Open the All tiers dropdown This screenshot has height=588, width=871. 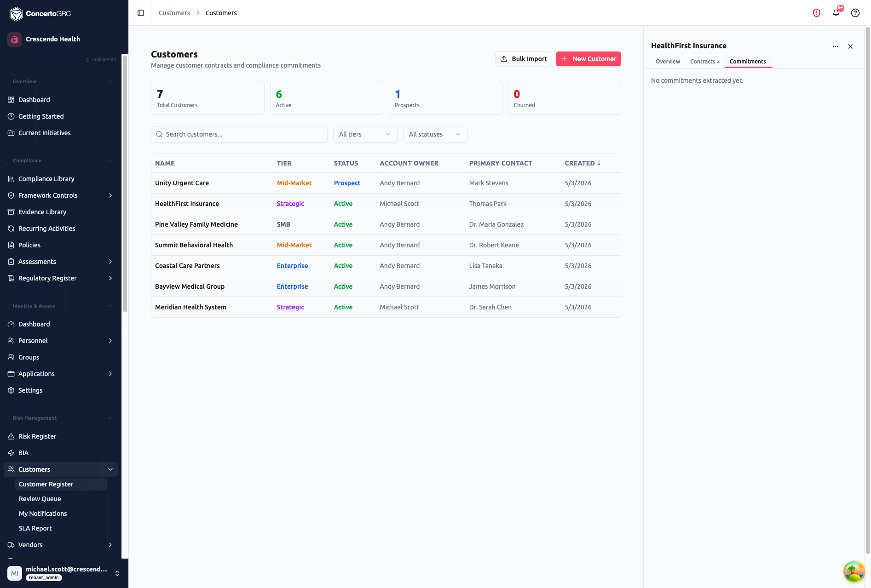click(x=365, y=134)
